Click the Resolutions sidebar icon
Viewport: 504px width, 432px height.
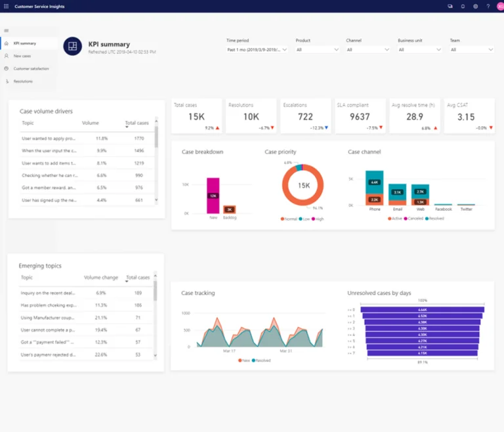(x=7, y=81)
